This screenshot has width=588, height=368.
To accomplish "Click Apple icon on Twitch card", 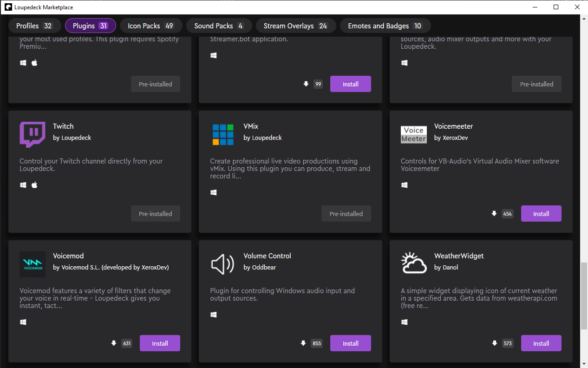I will tap(34, 185).
